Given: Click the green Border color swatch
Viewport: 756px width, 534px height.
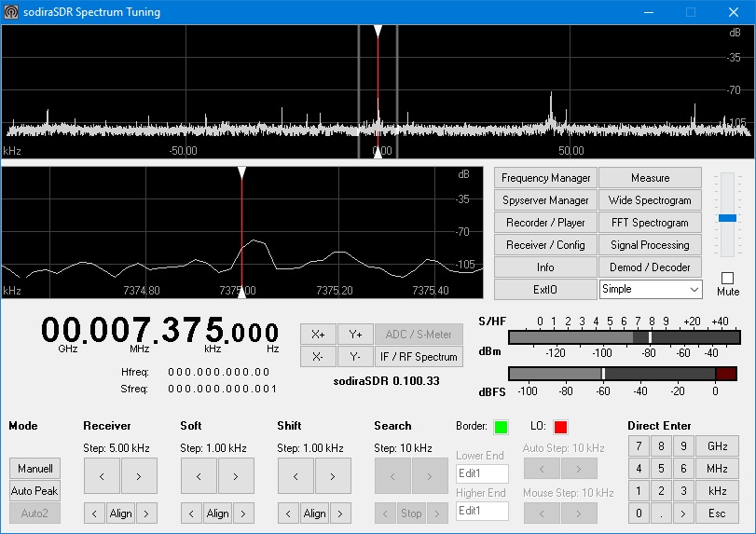Looking at the screenshot, I should [x=501, y=427].
